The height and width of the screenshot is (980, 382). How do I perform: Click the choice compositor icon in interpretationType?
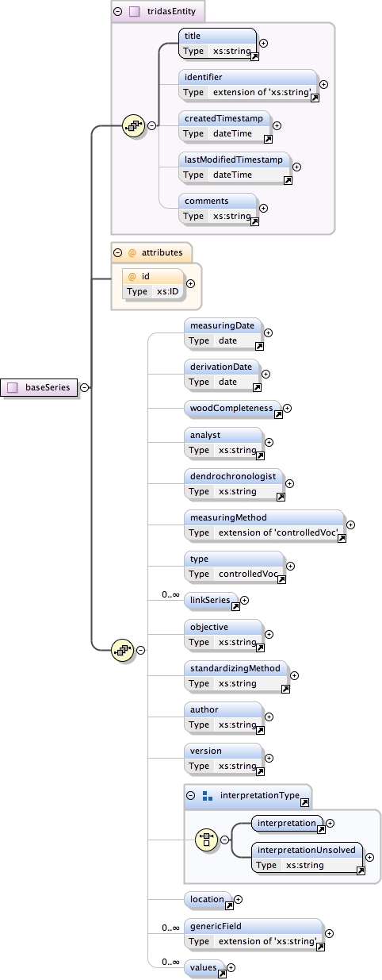pyautogui.click(x=207, y=839)
